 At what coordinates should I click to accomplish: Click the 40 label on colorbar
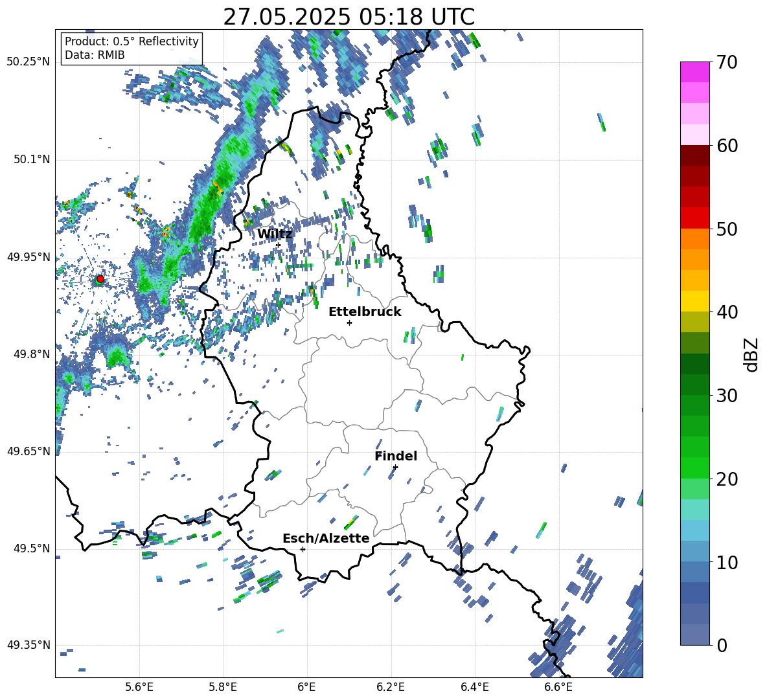pyautogui.click(x=727, y=312)
